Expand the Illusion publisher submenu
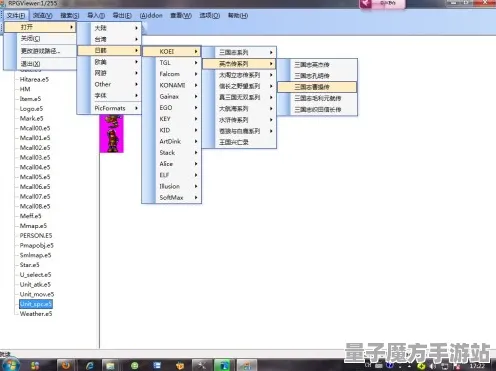This screenshot has width=496, height=371. [172, 186]
